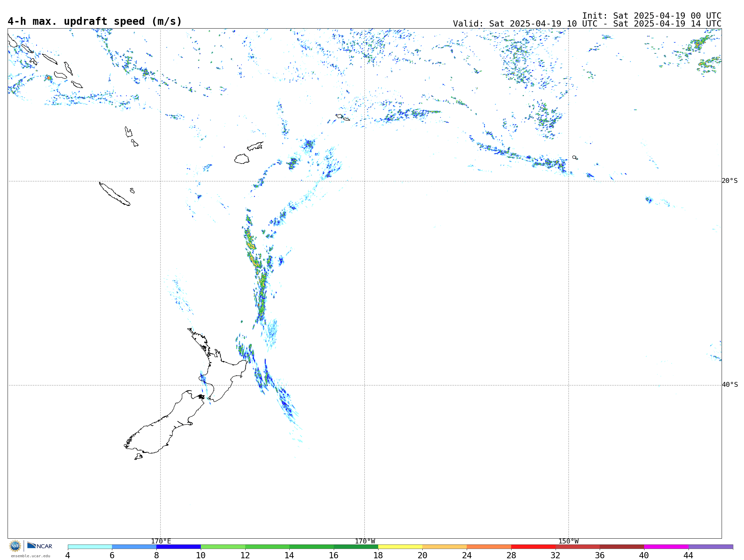Click the Init time text line
The image size is (744, 560).
[652, 16]
